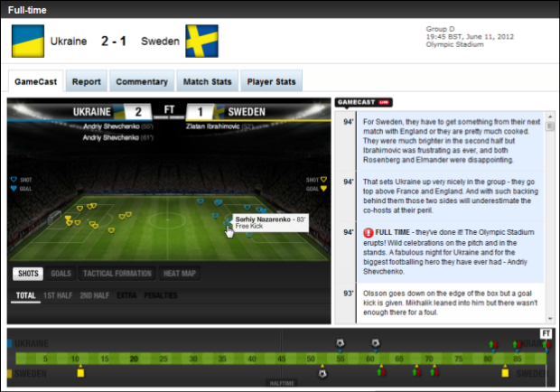Viewport: 560px width, 392px height.
Task: Show the HEAT MAP view
Action: [180, 274]
